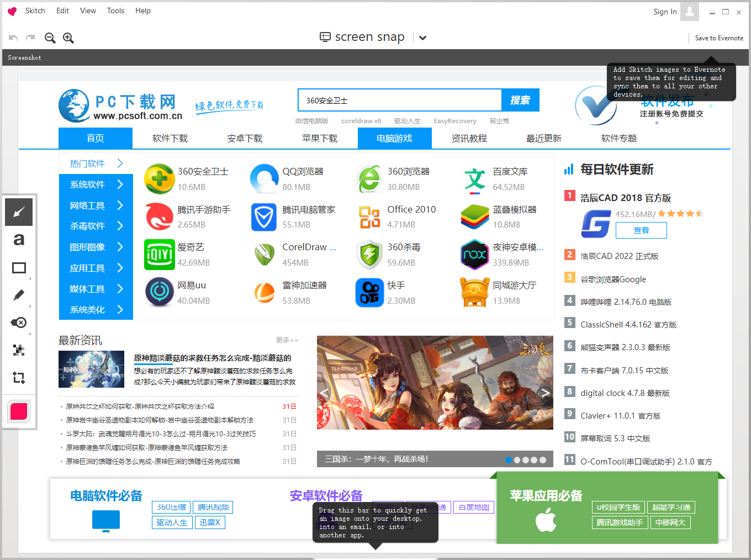This screenshot has width=751, height=560.
Task: Open the Help menu
Action: [143, 10]
